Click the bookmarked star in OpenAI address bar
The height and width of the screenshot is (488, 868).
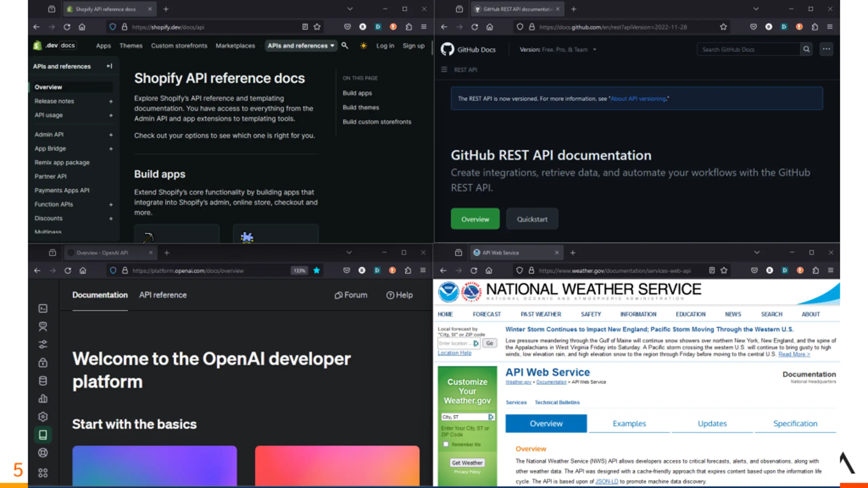point(317,270)
